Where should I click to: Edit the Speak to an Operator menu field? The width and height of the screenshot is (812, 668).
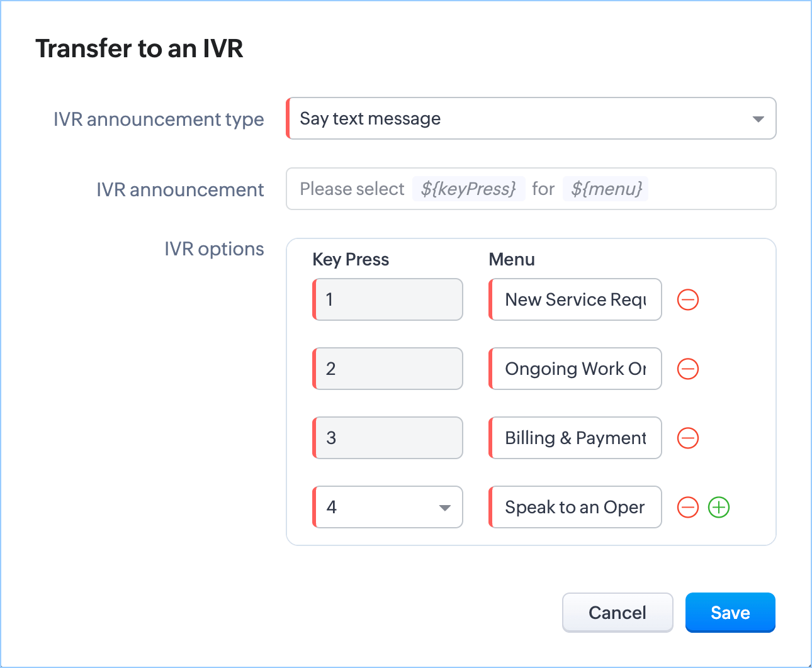(x=575, y=507)
